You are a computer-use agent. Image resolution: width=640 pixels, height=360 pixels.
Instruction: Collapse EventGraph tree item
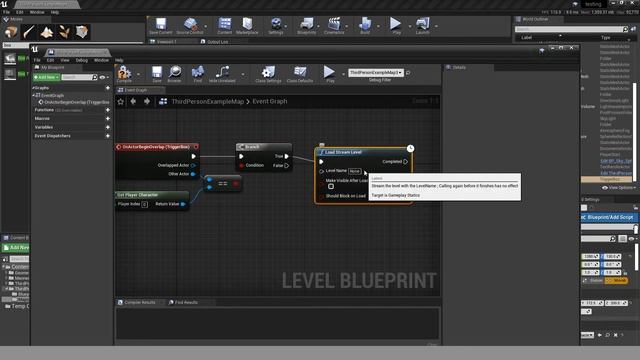coord(34,95)
